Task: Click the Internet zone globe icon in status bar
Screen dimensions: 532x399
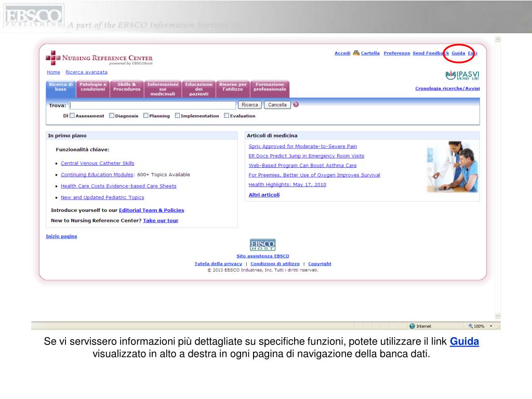Action: pos(412,326)
